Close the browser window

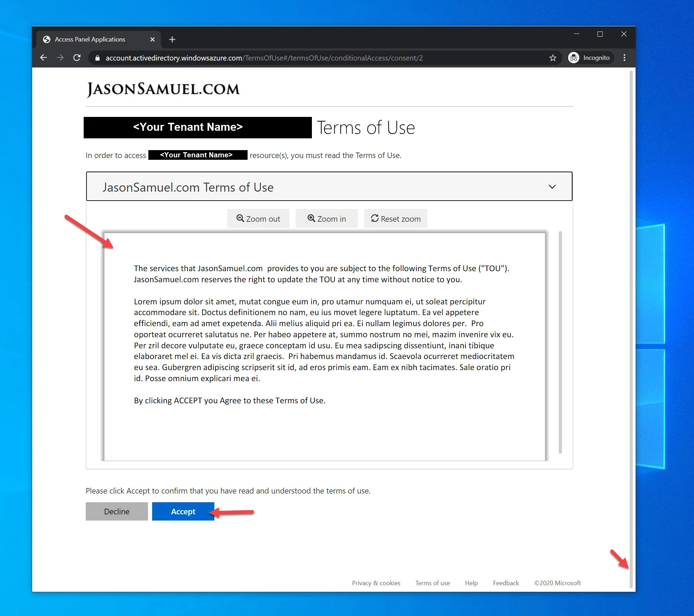pos(623,34)
